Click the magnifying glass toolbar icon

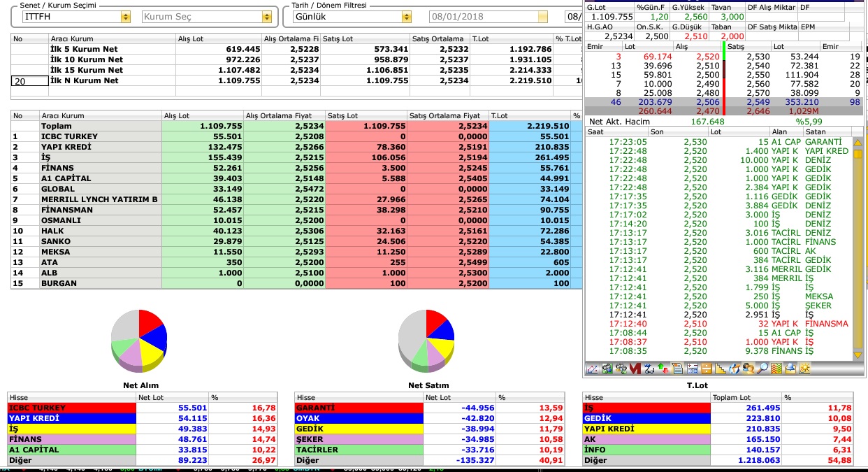tap(762, 369)
